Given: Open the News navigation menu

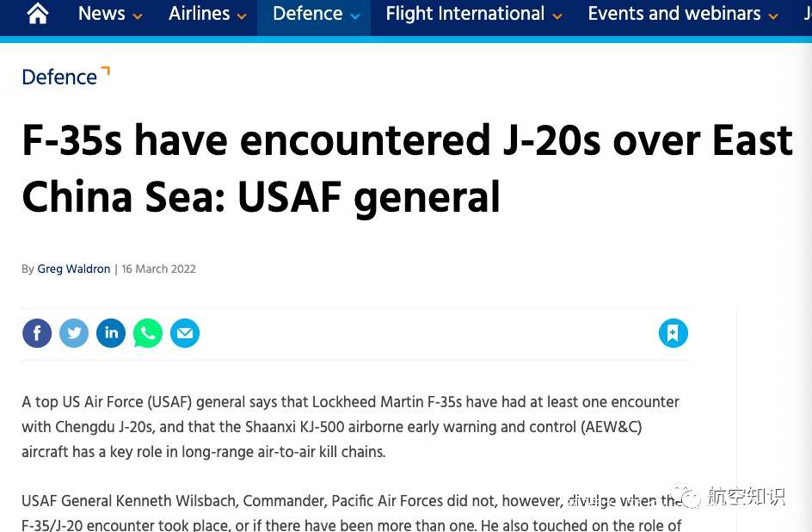Looking at the screenshot, I should click(101, 14).
